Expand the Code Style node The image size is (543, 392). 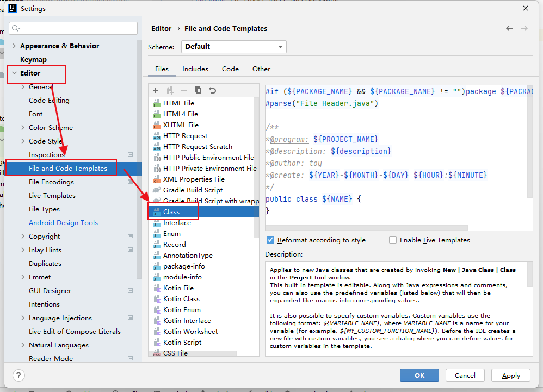pyautogui.click(x=22, y=141)
